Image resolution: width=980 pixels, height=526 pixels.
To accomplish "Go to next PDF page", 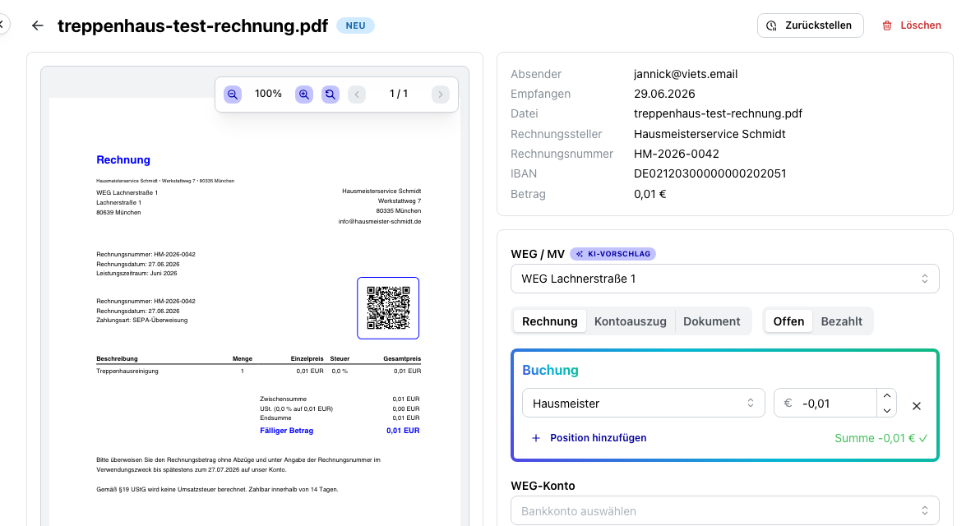I will tap(440, 95).
